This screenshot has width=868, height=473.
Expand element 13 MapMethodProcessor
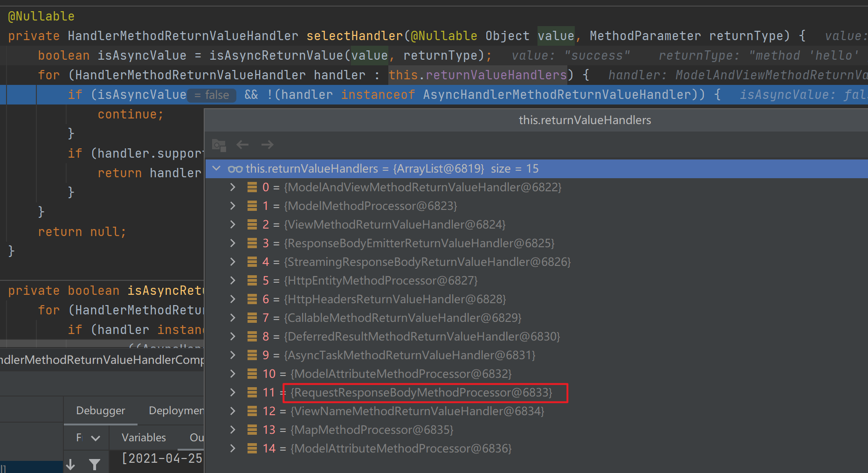pyautogui.click(x=233, y=430)
